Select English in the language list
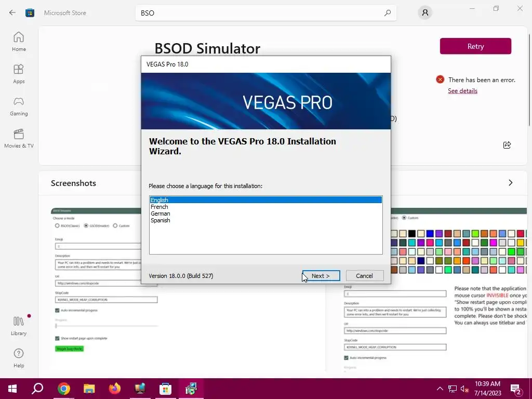532x399 pixels. point(265,200)
